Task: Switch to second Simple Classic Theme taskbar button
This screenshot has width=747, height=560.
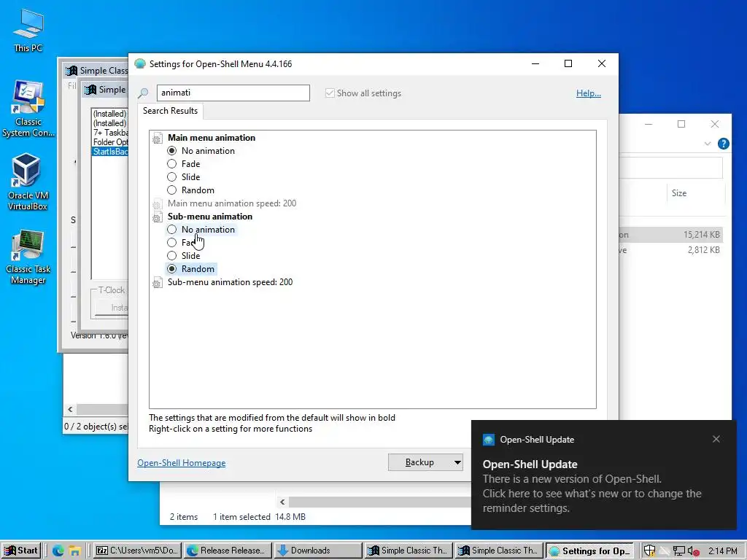Action: tap(498, 551)
